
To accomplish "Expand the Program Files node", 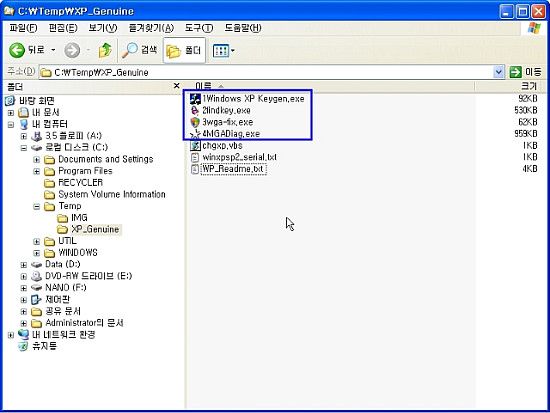I will (37, 172).
